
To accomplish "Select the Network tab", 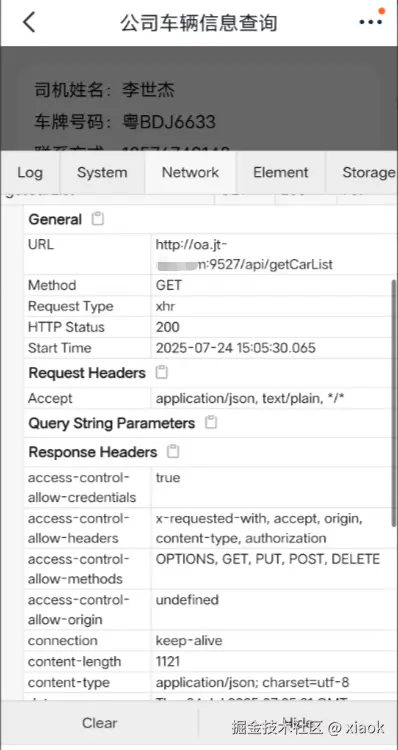I will pos(190,173).
